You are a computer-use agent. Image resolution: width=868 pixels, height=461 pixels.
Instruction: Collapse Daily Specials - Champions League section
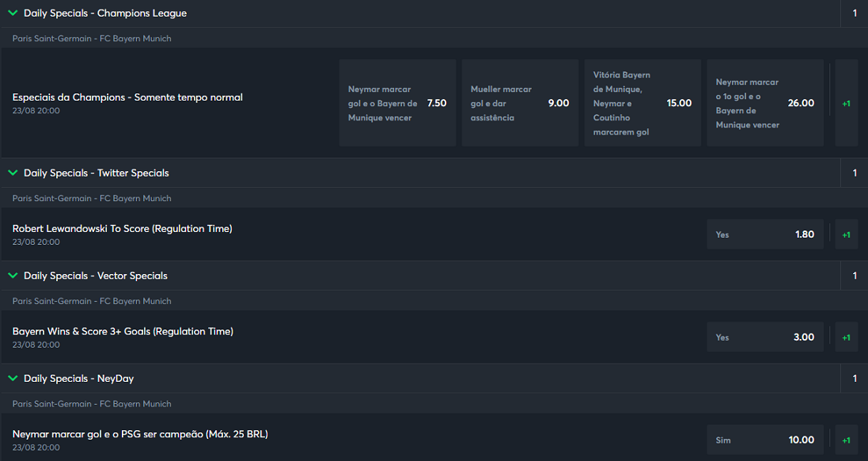click(x=13, y=13)
